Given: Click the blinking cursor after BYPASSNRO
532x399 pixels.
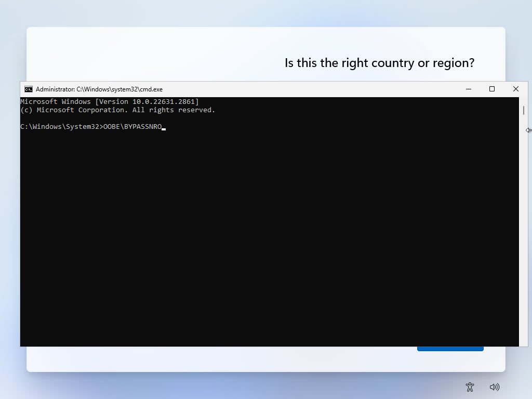Looking at the screenshot, I should 164,128.
